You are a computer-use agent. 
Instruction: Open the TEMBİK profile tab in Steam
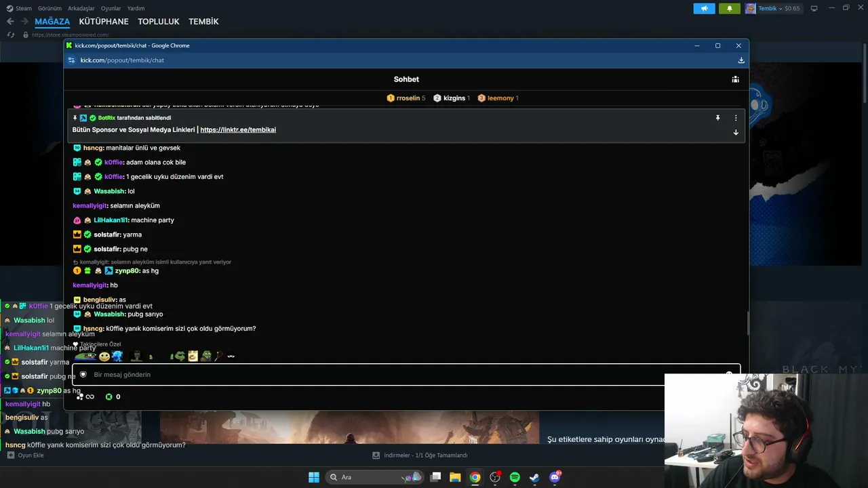(x=203, y=22)
